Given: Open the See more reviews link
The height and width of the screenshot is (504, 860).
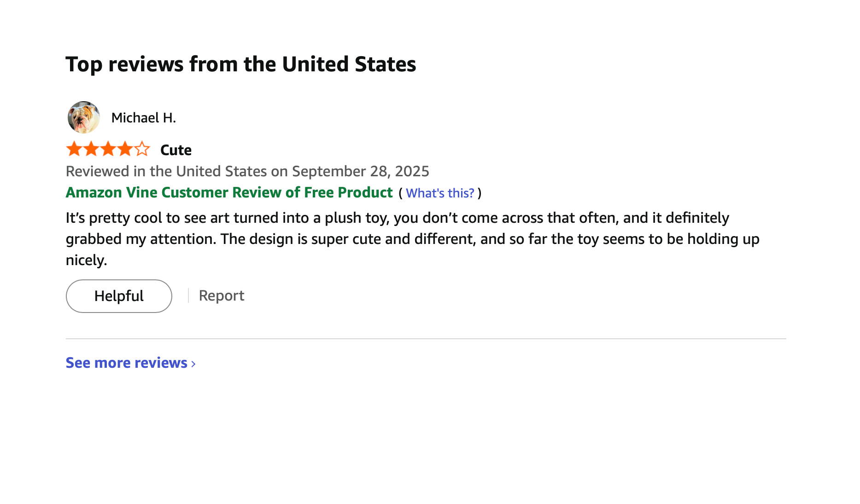Looking at the screenshot, I should pyautogui.click(x=126, y=363).
